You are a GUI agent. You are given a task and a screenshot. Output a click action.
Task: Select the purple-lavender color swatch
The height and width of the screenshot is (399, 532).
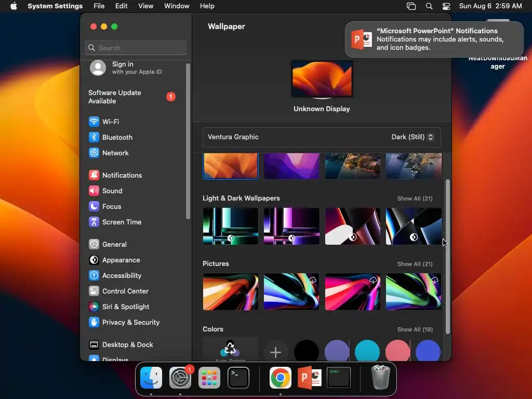[x=337, y=351]
